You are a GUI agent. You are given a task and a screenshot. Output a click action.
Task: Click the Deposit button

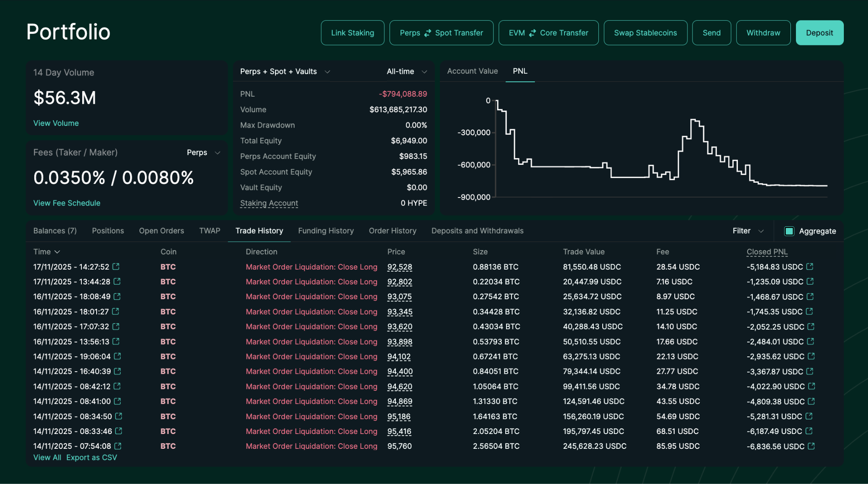(x=819, y=33)
